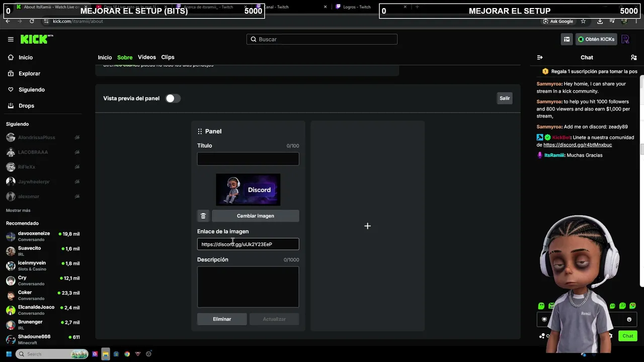Open the emoji picker in the chat box
The height and width of the screenshot is (362, 644).
pyautogui.click(x=629, y=319)
